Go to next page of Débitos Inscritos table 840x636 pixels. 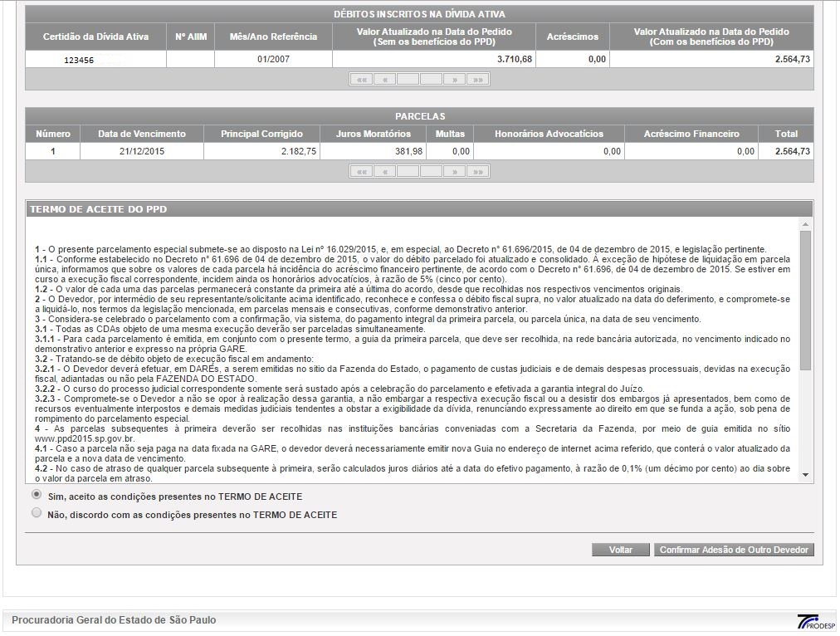click(454, 80)
